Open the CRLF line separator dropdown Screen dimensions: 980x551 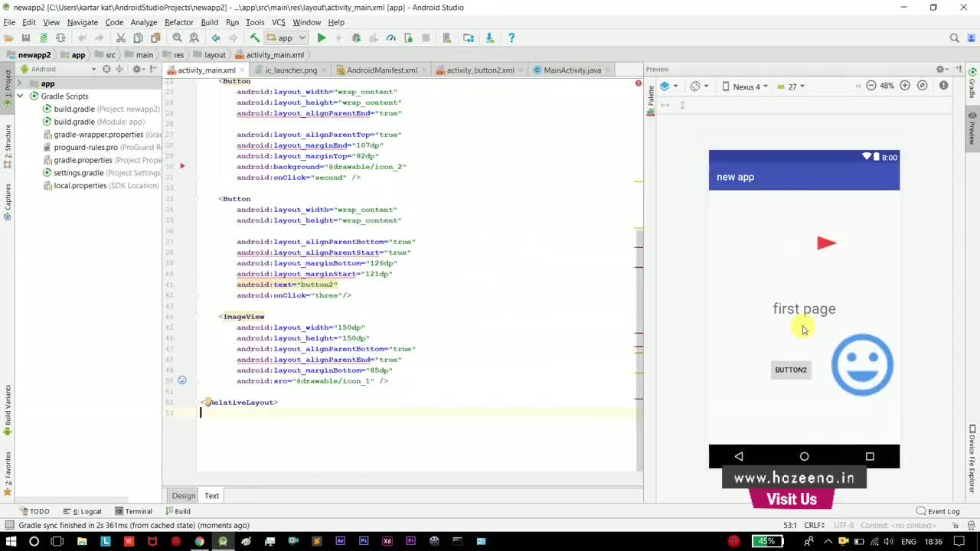815,525
